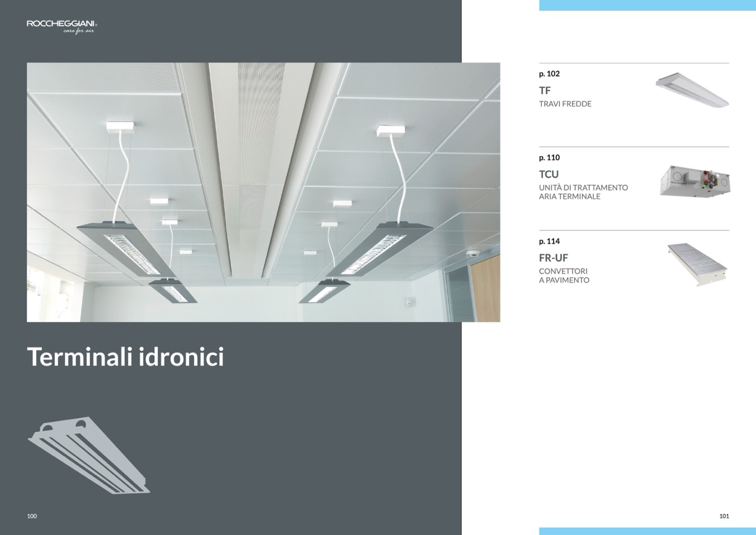The image size is (756, 535).
Task: Open the FR-UF floor convector product image
Action: tap(697, 264)
